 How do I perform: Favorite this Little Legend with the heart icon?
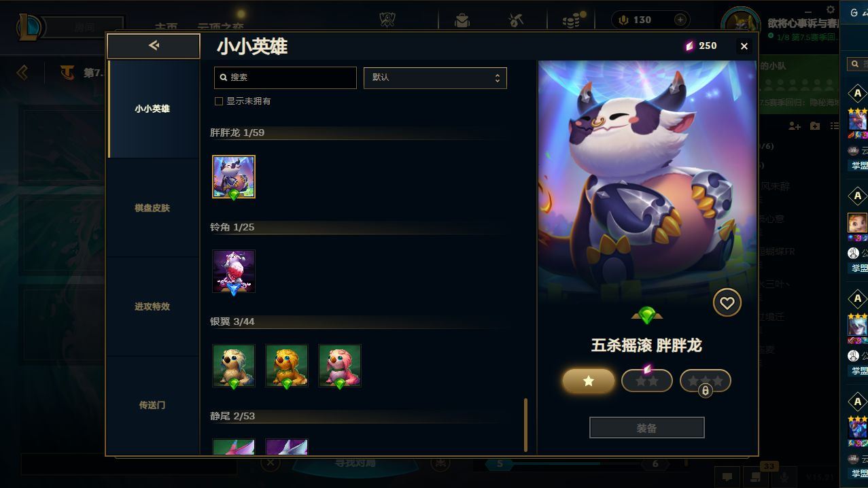point(727,302)
